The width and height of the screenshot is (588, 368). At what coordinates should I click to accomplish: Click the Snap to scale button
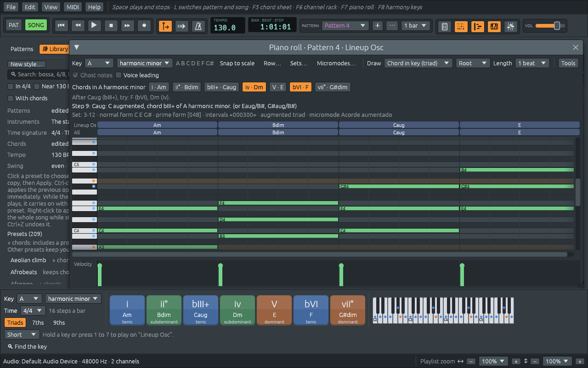click(237, 63)
